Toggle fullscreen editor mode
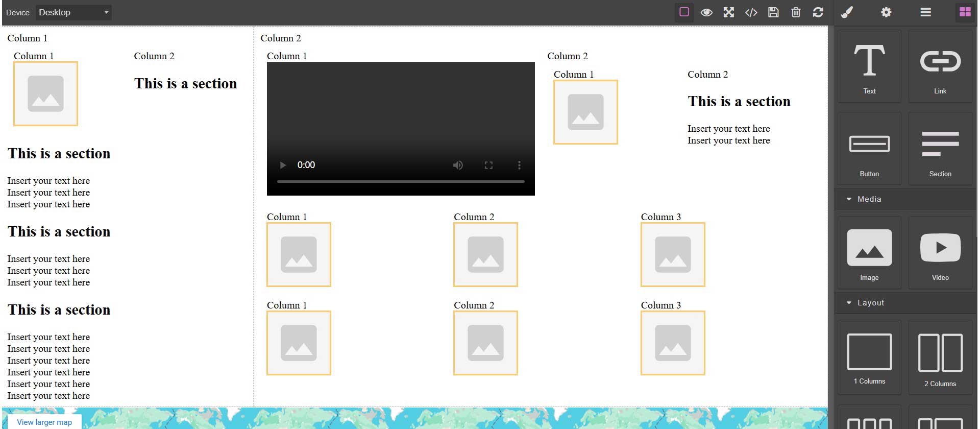The image size is (980, 429). pyautogui.click(x=729, y=12)
